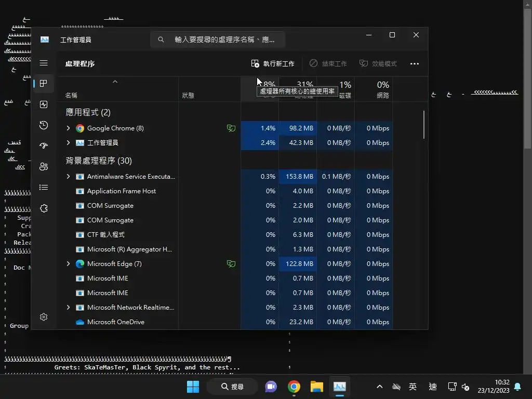Image resolution: width=532 pixels, height=399 pixels.
Task: Select Microsoft (R) Aggregator Host row
Action: pyautogui.click(x=225, y=249)
